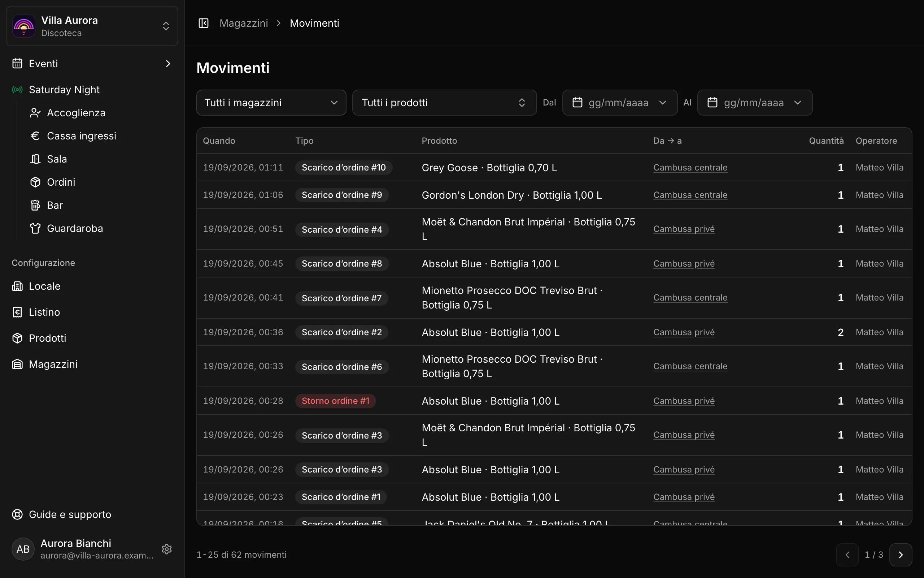Click the Quantità column header
Viewport: 924px width, 578px height.
(x=826, y=141)
